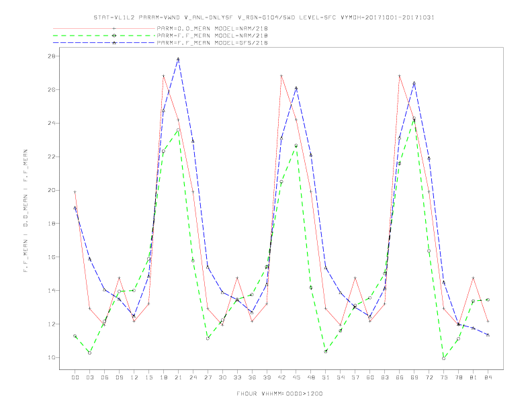
Task: Click x-axis tick label 45
Action: 296,377
